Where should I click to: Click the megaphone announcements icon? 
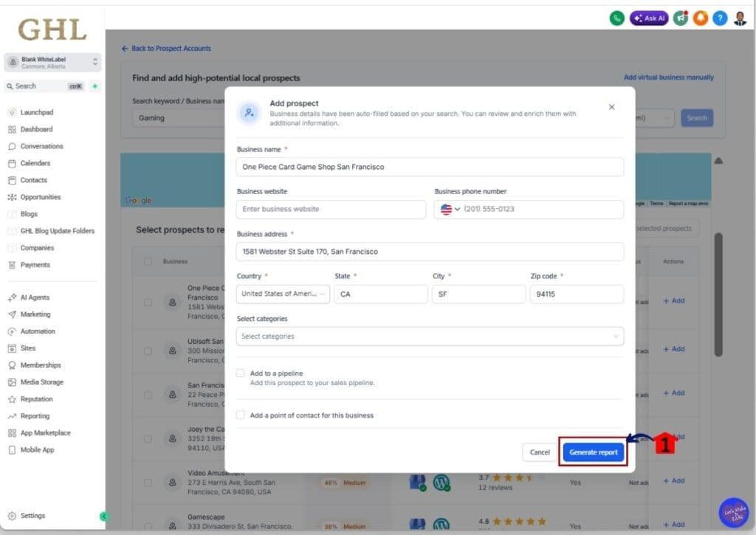680,18
